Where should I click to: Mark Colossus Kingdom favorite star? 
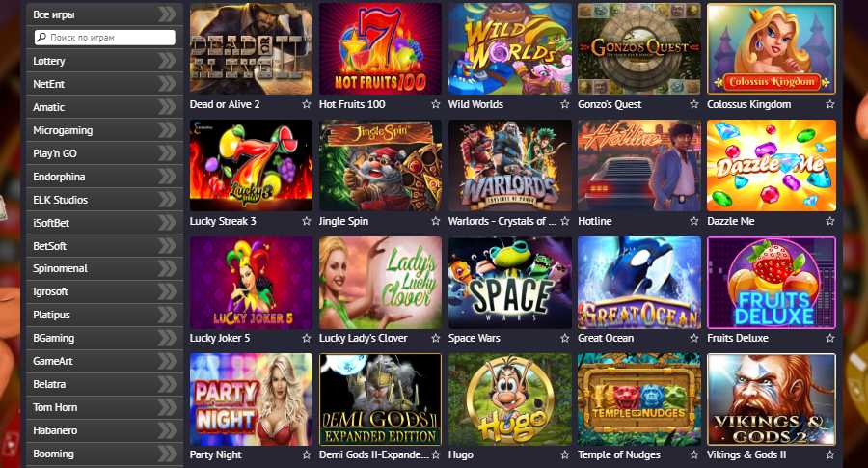click(829, 104)
